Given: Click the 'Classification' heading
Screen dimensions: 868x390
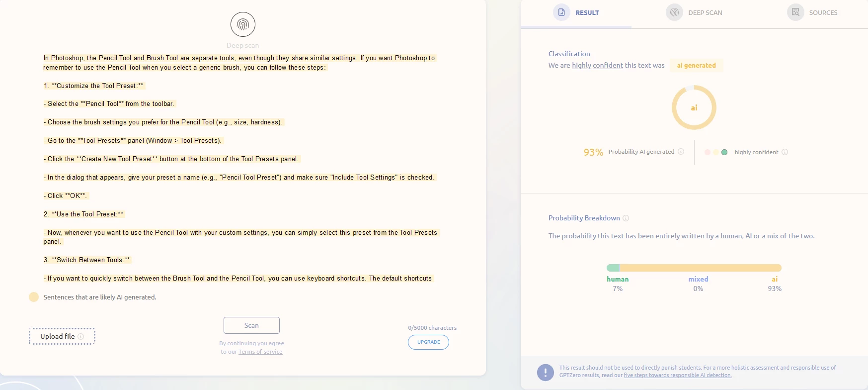Looking at the screenshot, I should [569, 54].
